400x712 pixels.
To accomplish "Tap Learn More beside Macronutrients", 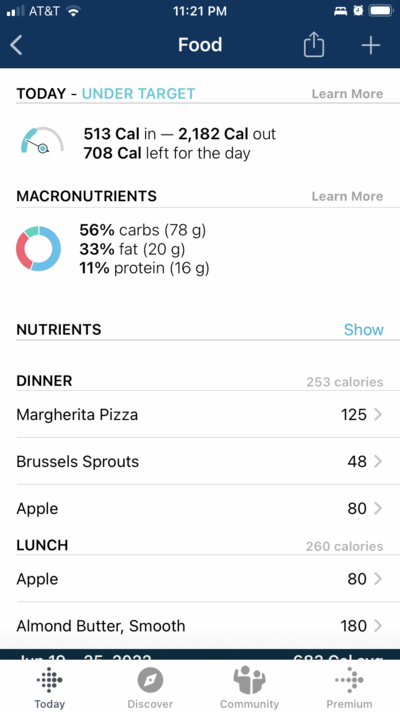I will point(347,197).
